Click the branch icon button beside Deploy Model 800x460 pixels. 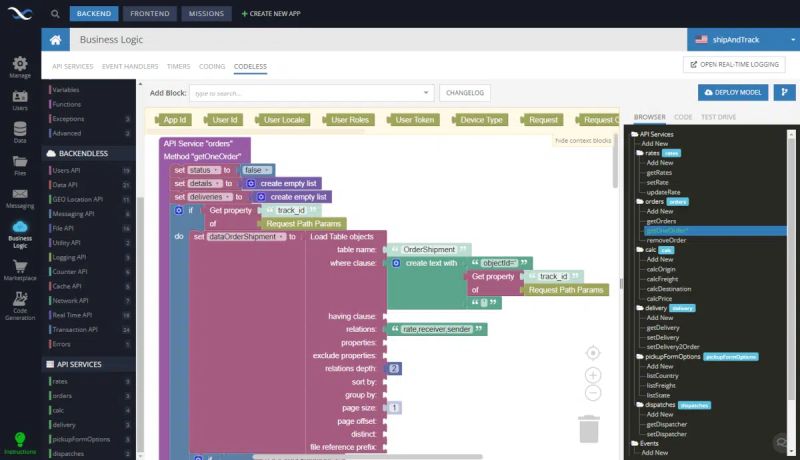coord(784,92)
